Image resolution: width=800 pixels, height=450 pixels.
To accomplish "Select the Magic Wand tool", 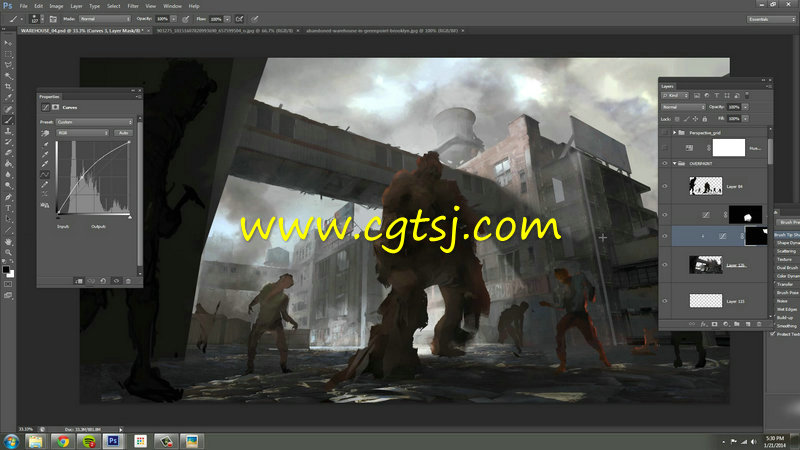I will [x=8, y=76].
